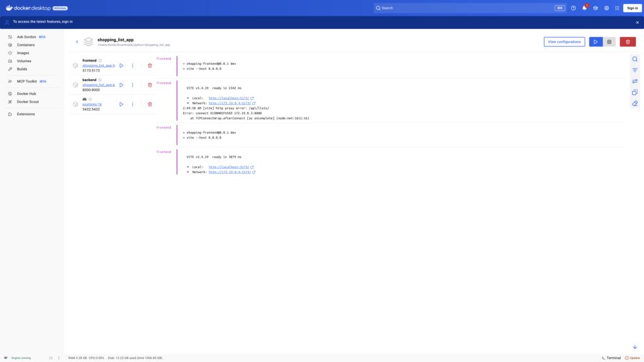
Task: Open db container more-actions menu
Action: (132, 104)
